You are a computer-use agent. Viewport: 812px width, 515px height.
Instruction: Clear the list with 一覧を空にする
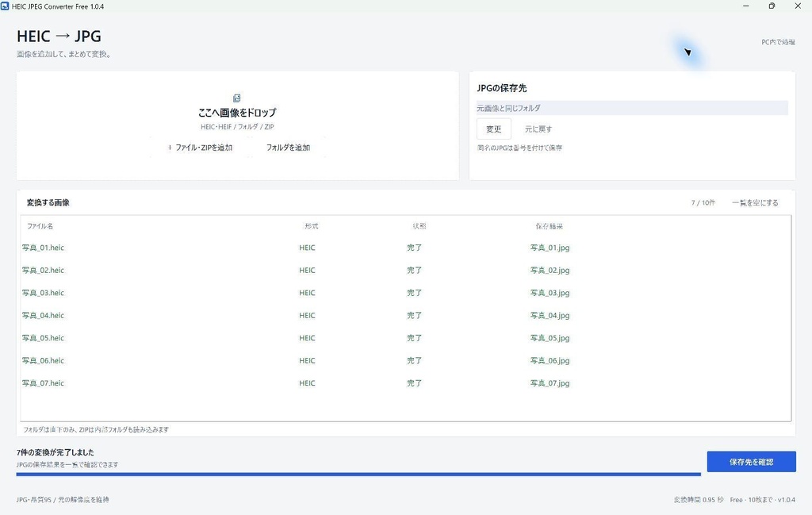(x=755, y=202)
